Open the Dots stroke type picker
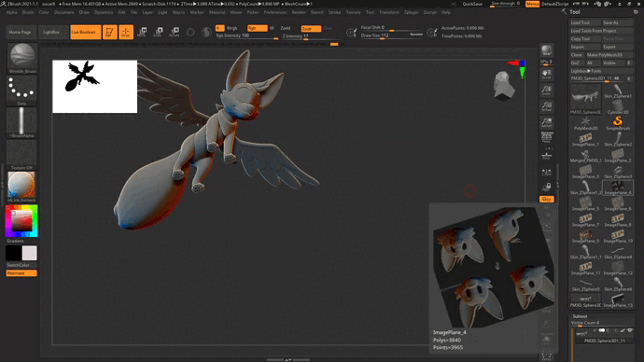 21,89
